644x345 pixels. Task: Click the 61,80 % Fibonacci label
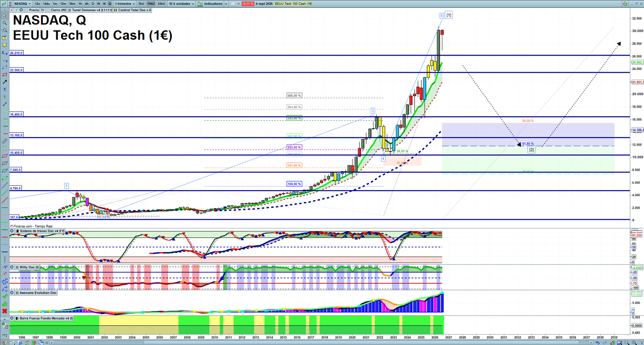tap(528, 144)
